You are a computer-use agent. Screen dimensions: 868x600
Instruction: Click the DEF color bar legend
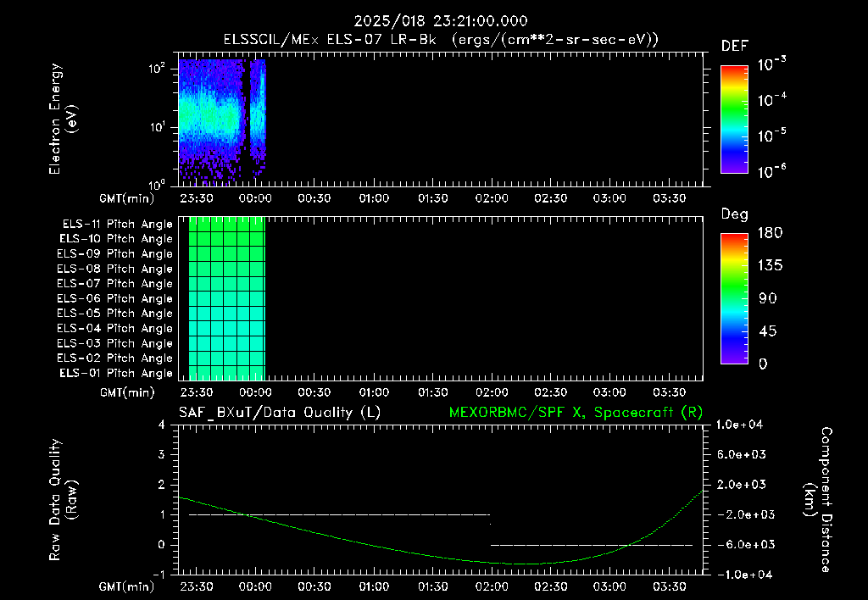click(x=734, y=119)
